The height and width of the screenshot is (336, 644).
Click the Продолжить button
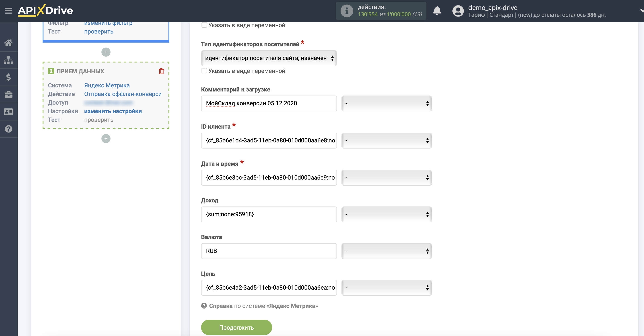tap(236, 327)
